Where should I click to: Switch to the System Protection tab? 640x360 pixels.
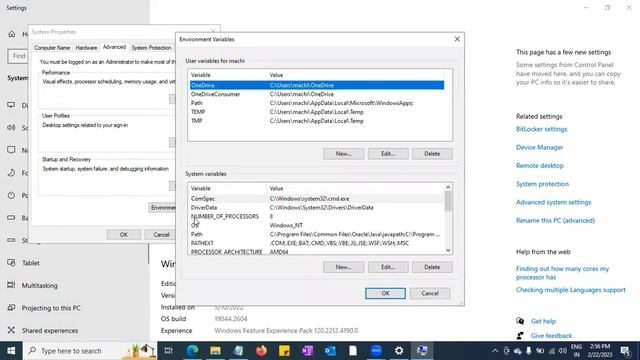tap(151, 48)
